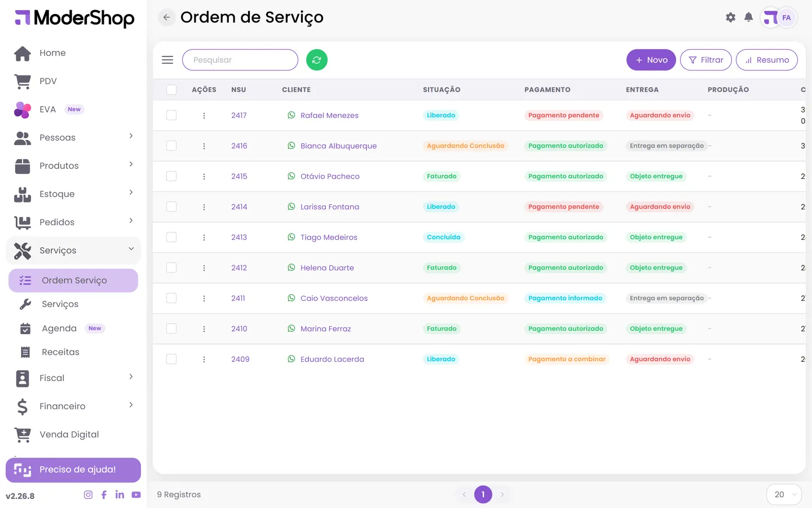Expand the Pessoas menu
Screen dimensions: 812x508
point(73,137)
